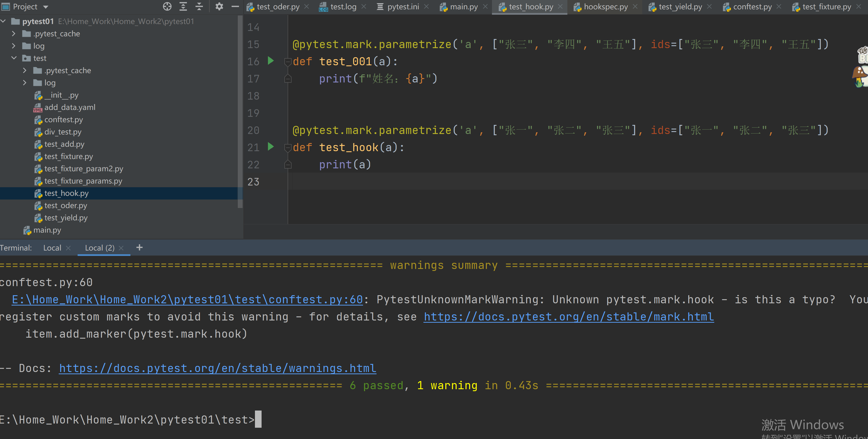Switch to the Local terminal tab
Image resolution: width=868 pixels, height=439 pixels.
(x=52, y=248)
